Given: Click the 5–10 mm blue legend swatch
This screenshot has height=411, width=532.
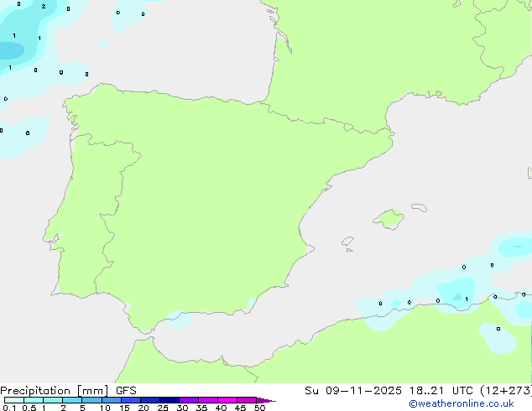Looking at the screenshot, I should (91, 400).
